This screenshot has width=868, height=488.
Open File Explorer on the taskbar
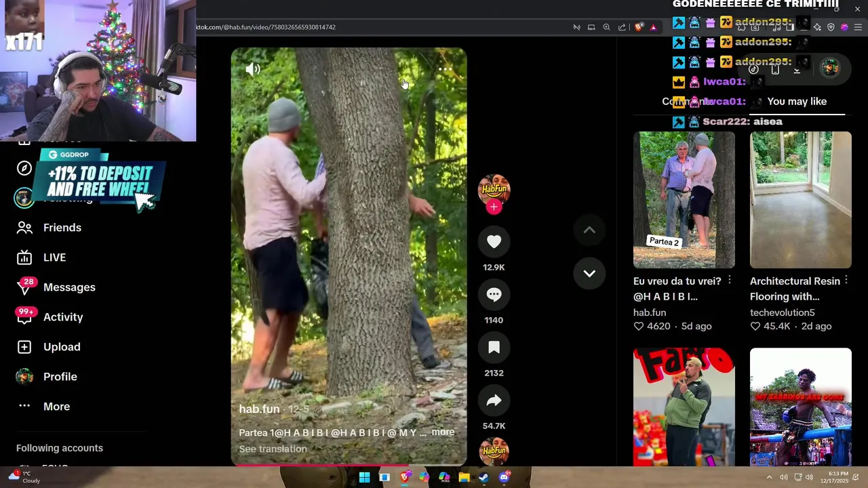[x=464, y=477]
